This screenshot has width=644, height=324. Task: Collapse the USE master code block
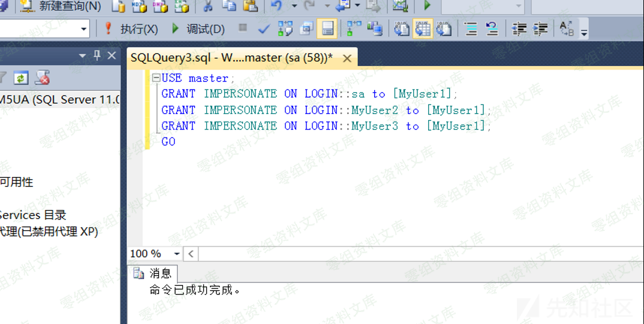pos(156,78)
